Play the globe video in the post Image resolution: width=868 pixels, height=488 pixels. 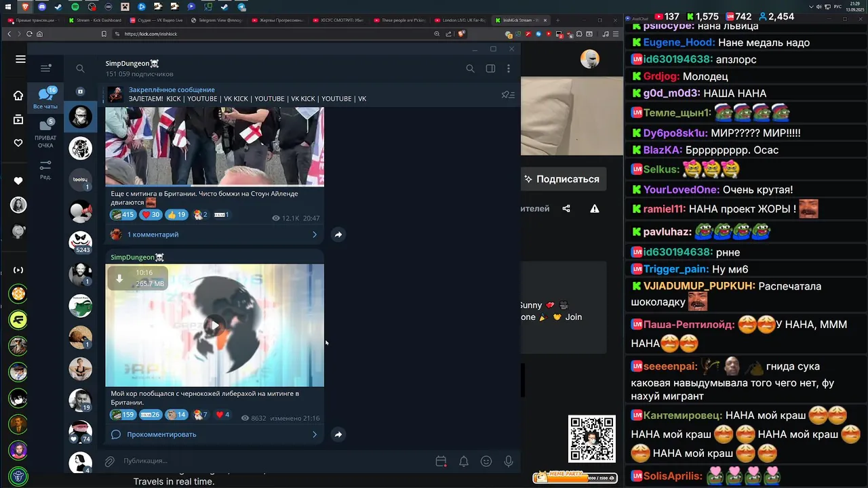pos(214,325)
